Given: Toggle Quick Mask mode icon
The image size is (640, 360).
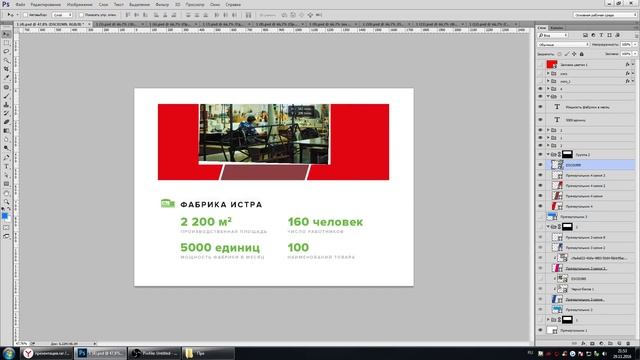Looking at the screenshot, I should pyautogui.click(x=6, y=228).
